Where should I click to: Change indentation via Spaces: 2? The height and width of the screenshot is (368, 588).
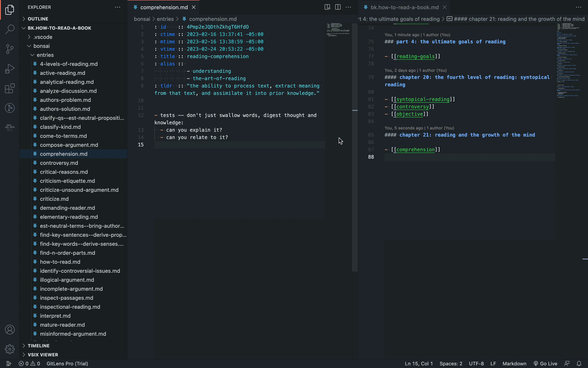point(451,363)
